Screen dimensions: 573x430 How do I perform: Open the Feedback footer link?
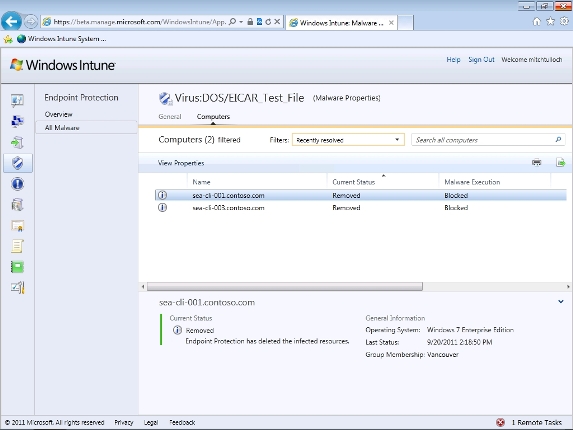point(182,422)
